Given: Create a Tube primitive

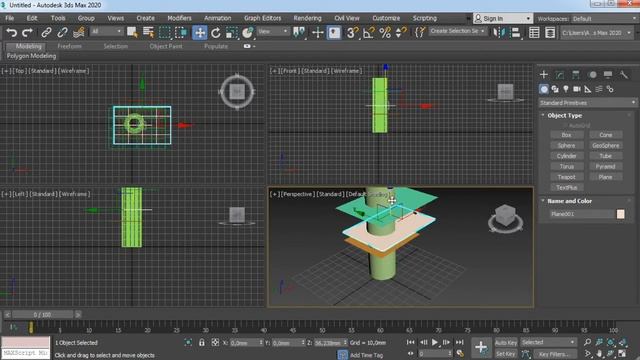Looking at the screenshot, I should click(605, 156).
